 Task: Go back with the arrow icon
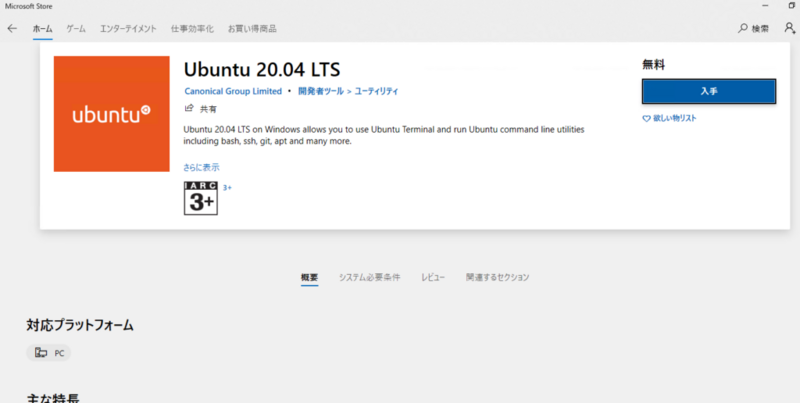pos(12,29)
